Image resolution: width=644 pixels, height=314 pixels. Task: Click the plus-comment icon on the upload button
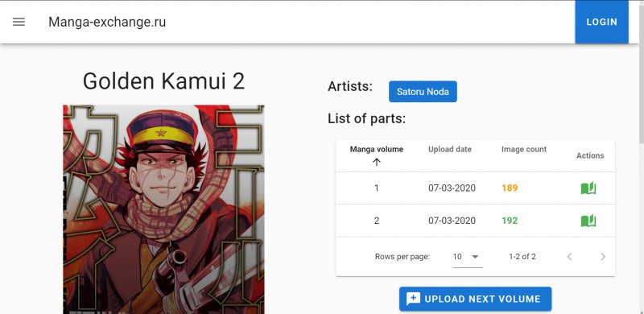pos(413,299)
